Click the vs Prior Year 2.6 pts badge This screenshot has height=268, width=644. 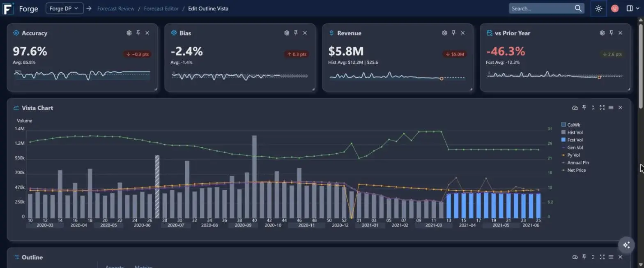click(612, 54)
